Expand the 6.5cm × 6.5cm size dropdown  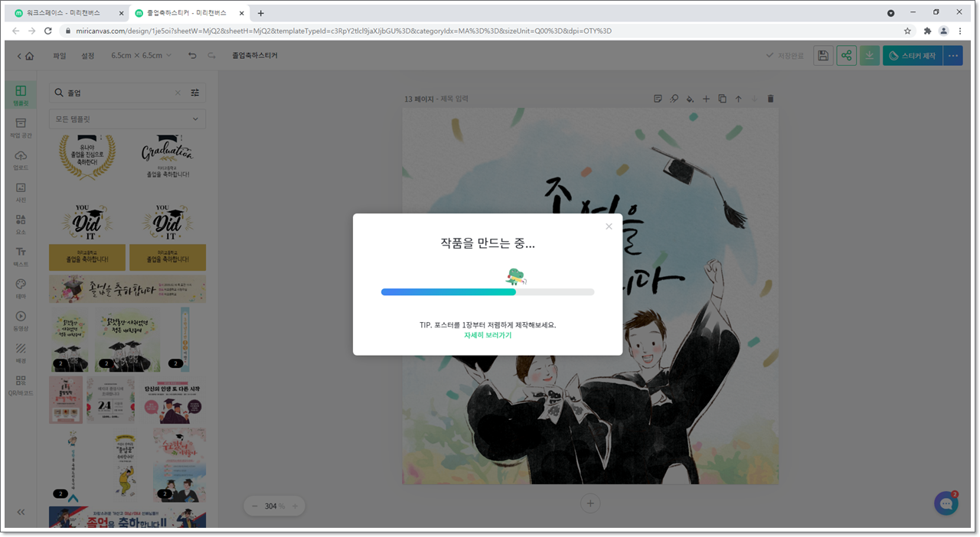tap(142, 56)
